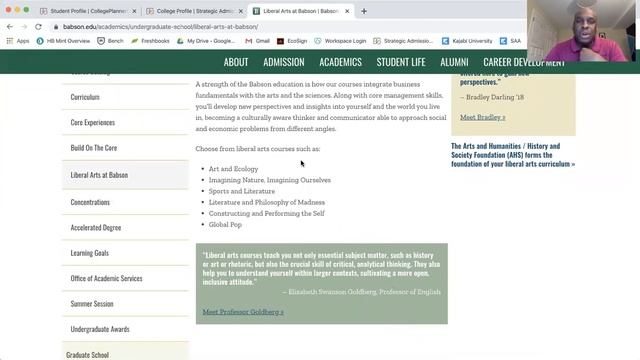Viewport: 640px width, 360px height.
Task: Click the Meet Professor Goldberg link
Action: coord(243,312)
